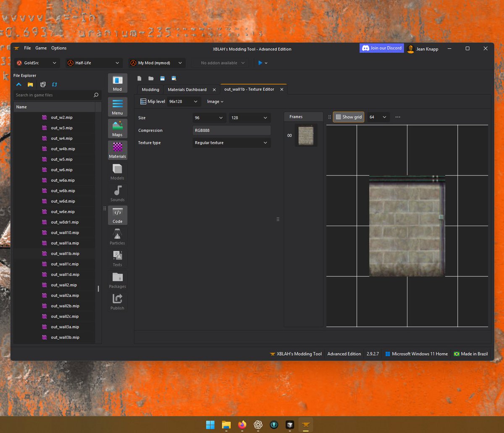Open the Texture type dropdown
The width and height of the screenshot is (504, 433).
[x=232, y=143]
